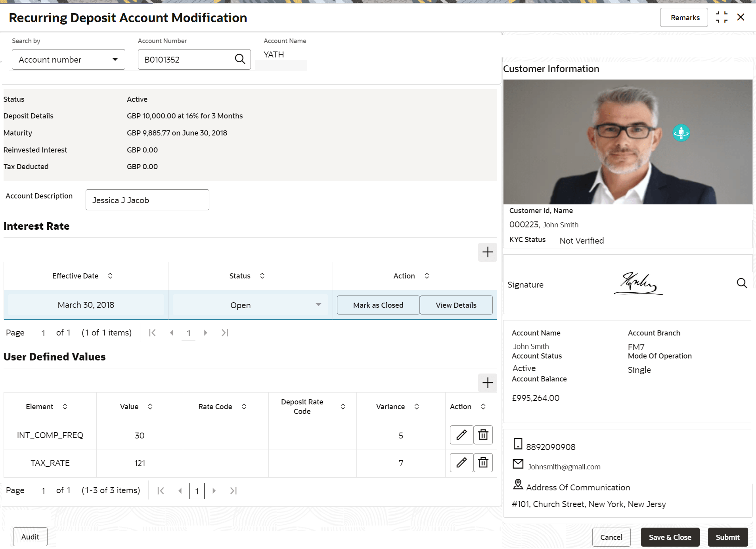Sort user defined values by Variance
The image size is (756, 549).
tap(417, 406)
